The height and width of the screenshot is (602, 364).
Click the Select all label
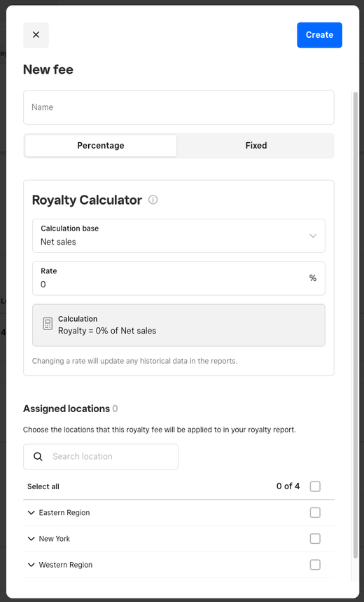[43, 486]
